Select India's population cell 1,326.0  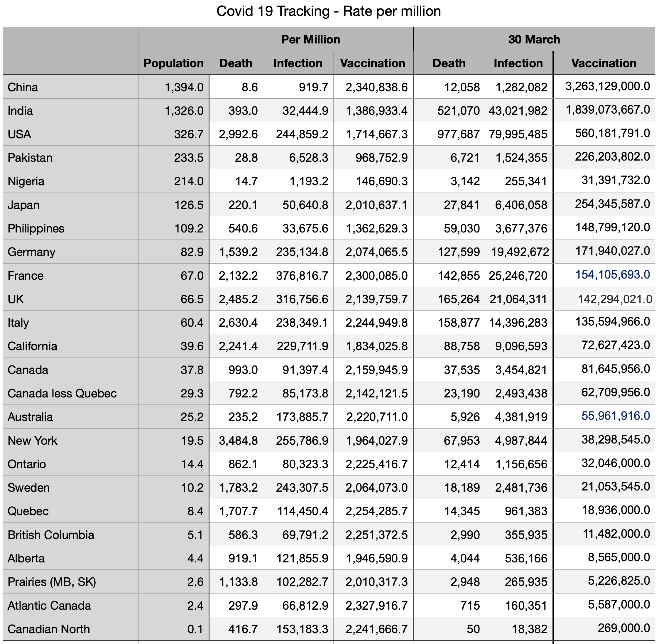coord(184,111)
